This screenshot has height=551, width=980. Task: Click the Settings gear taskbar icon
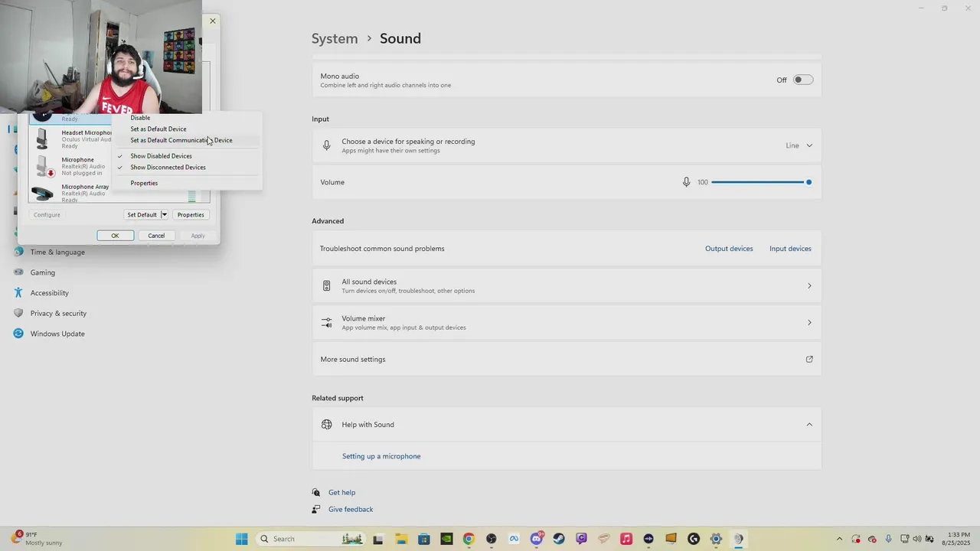pyautogui.click(x=716, y=539)
